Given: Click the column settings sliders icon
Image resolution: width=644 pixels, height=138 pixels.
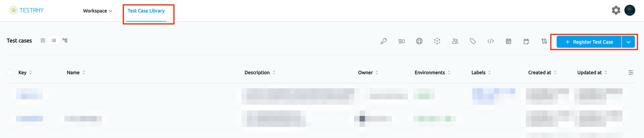Looking at the screenshot, I should pyautogui.click(x=631, y=72).
